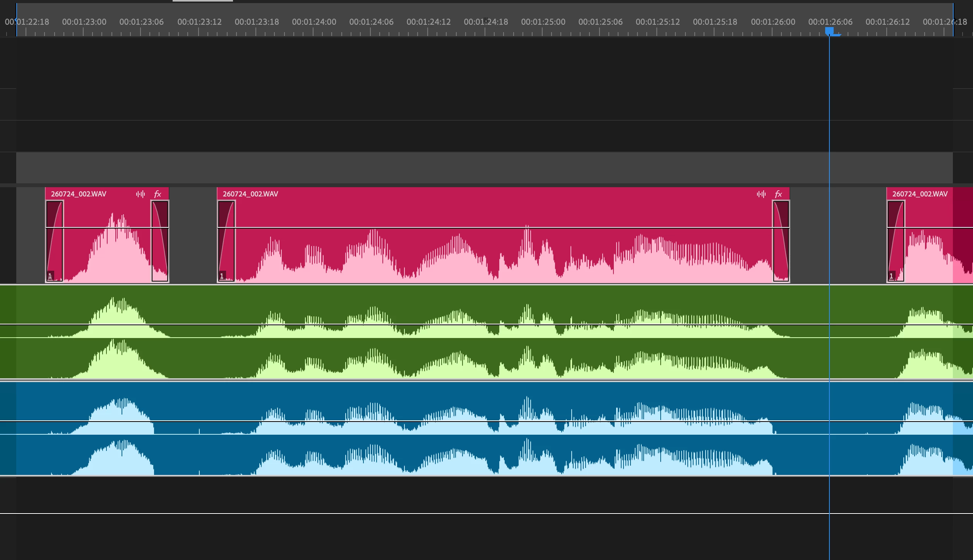Click the channel 1 badge on the middle clip

[x=222, y=276]
